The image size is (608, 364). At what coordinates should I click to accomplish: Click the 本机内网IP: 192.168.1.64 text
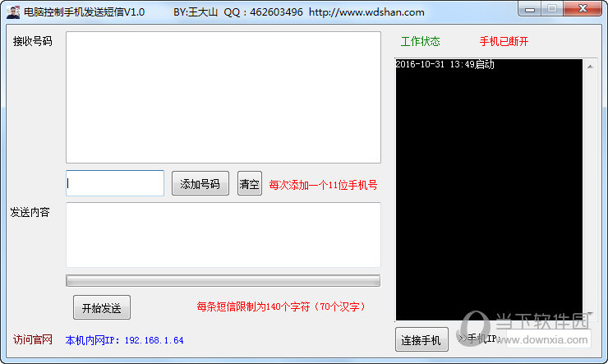pyautogui.click(x=124, y=340)
